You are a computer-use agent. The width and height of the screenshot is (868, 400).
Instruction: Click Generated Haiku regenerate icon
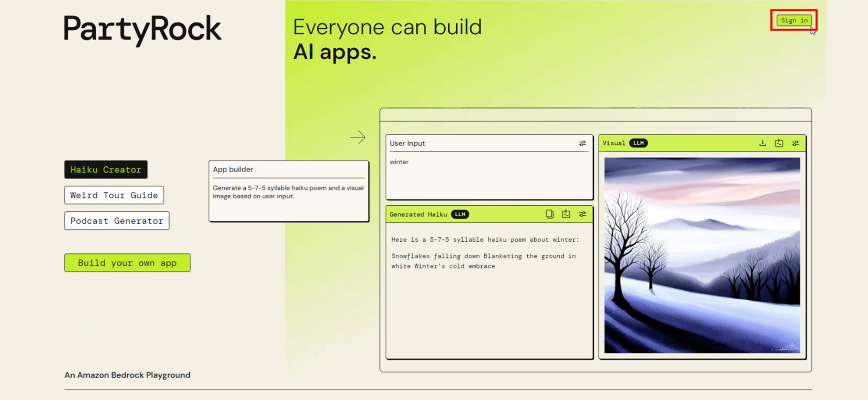pos(566,214)
